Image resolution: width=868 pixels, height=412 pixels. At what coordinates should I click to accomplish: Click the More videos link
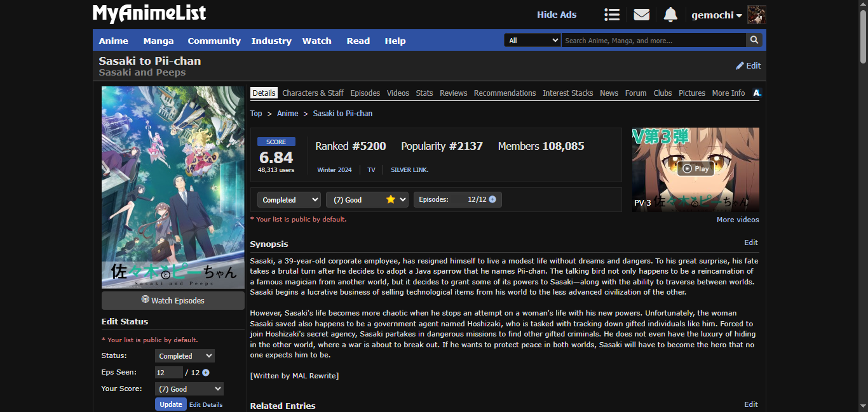738,220
